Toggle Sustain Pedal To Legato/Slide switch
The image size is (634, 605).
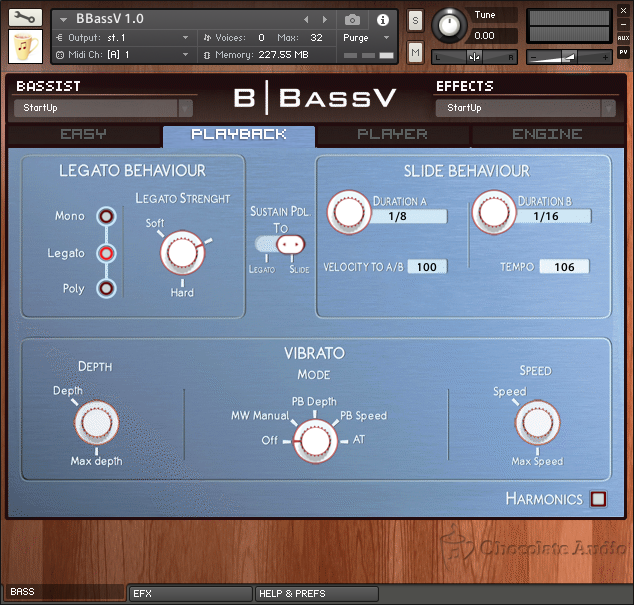[x=280, y=244]
